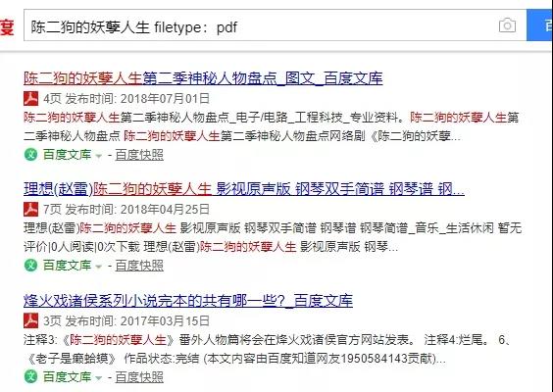This screenshot has width=553, height=392.
Task: Open 烽火戏诸侯系列小说完本 result title
Action: (188, 301)
